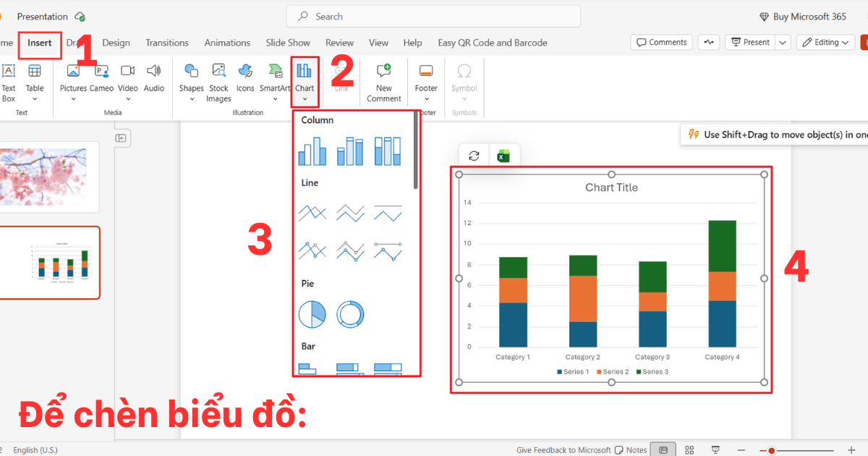
Task: Choose stacked line with markers chart
Action: point(350,250)
